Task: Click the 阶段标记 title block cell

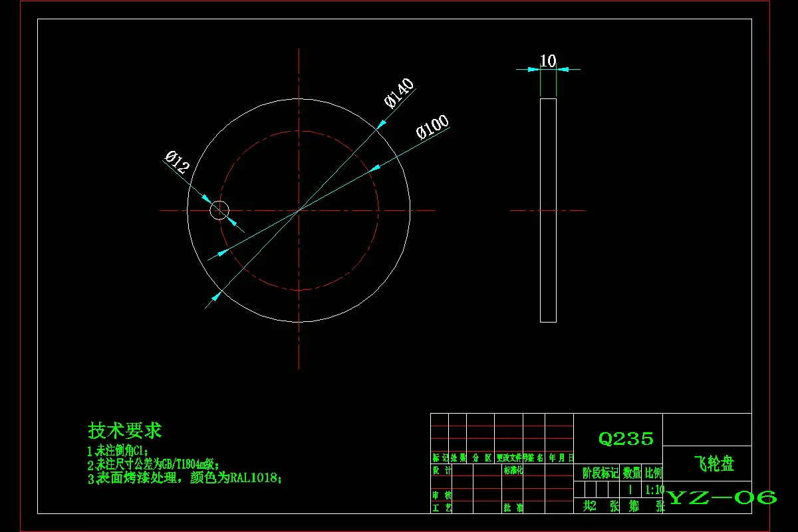Action: coord(600,473)
